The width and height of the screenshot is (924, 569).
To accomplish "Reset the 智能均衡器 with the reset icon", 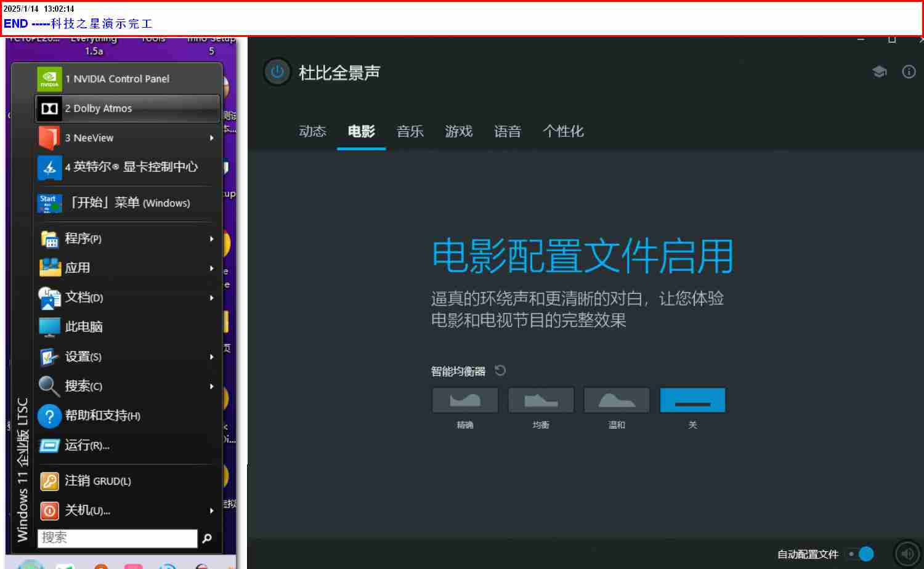I will click(500, 371).
